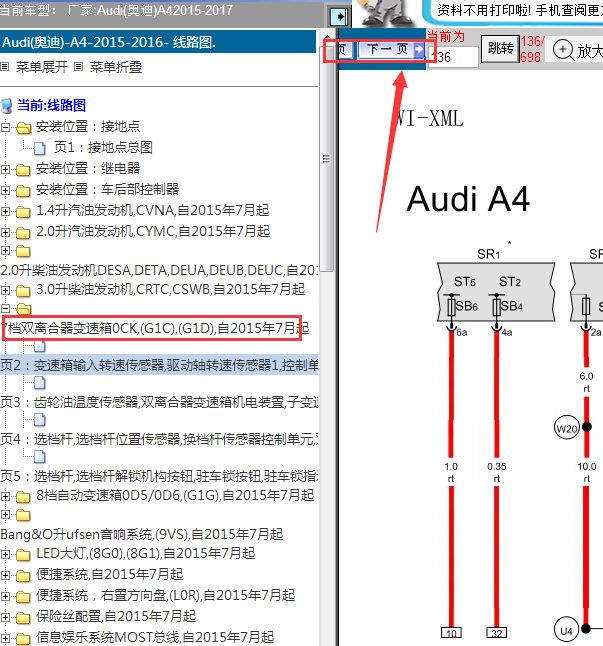Image resolution: width=603 pixels, height=646 pixels.
Task: Click 菜单折叠 to collapse all menus
Action: (x=116, y=67)
